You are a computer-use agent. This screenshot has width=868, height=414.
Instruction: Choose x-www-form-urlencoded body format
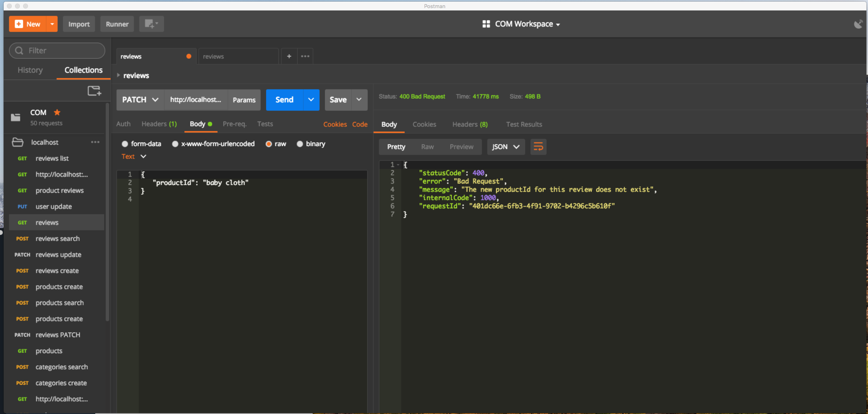pos(175,144)
